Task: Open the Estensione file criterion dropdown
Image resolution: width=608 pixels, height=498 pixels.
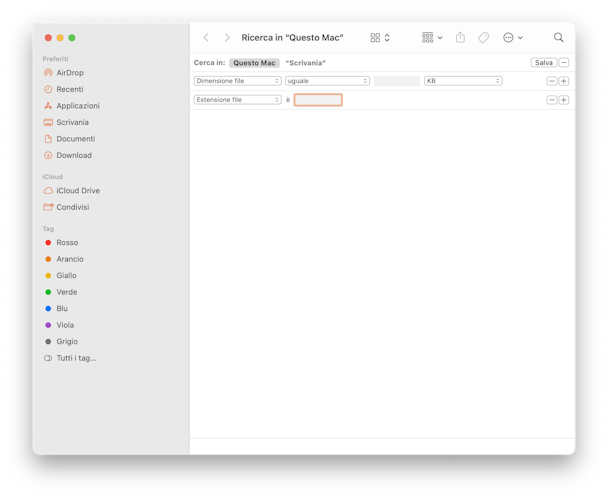Action: point(237,100)
